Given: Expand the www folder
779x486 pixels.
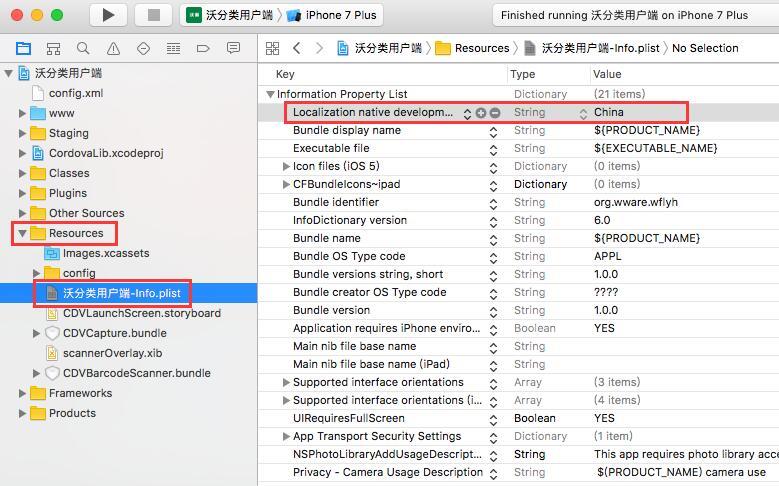Looking at the screenshot, I should click(22, 113).
